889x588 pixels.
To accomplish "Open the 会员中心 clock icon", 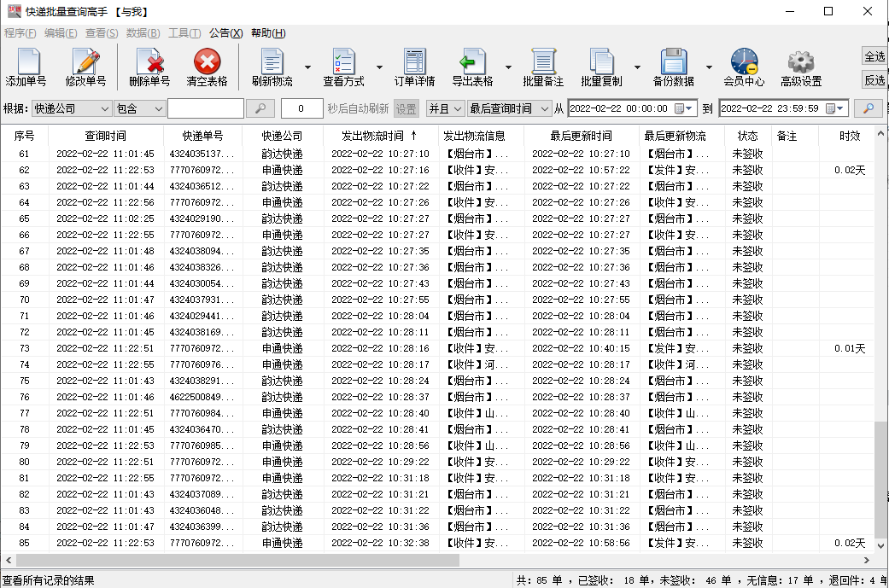I will click(x=745, y=61).
